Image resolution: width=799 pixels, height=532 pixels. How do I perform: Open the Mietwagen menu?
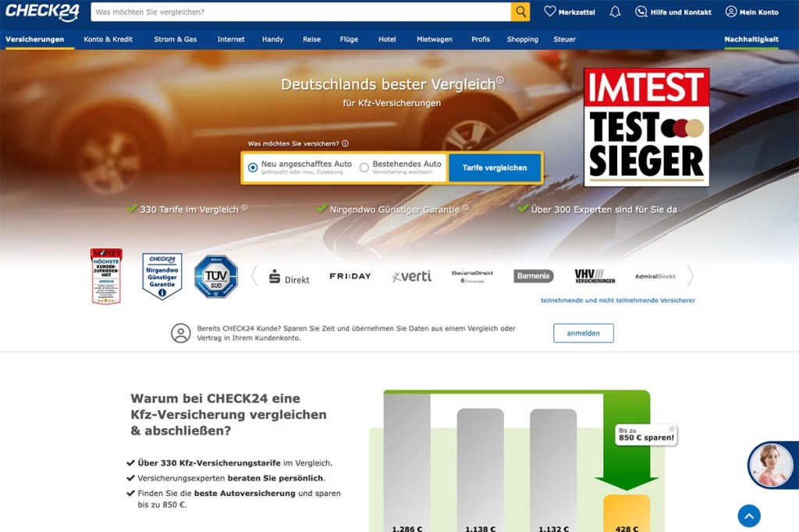pos(435,39)
